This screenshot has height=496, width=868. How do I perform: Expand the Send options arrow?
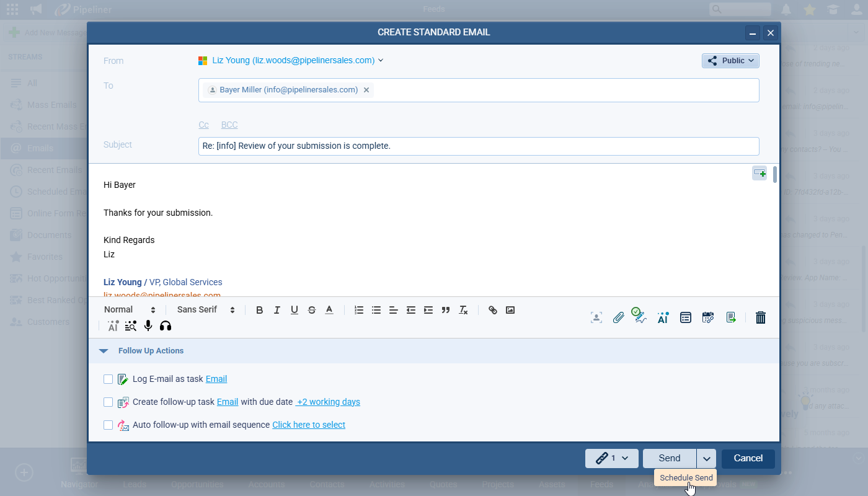706,459
